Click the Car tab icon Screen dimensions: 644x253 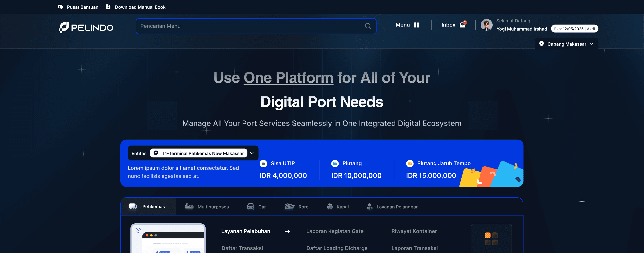click(250, 207)
